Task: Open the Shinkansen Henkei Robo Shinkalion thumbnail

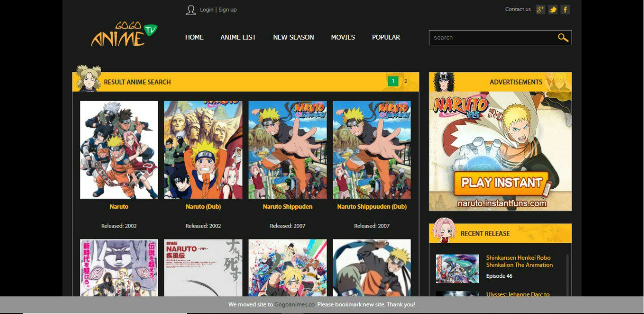Action: pyautogui.click(x=457, y=269)
